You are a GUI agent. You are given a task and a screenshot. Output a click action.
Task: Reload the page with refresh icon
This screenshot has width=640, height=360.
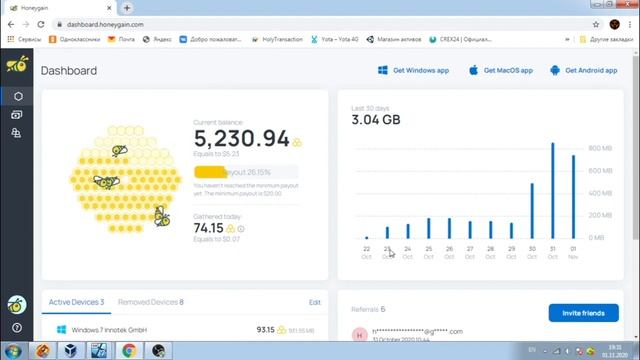click(x=41, y=24)
